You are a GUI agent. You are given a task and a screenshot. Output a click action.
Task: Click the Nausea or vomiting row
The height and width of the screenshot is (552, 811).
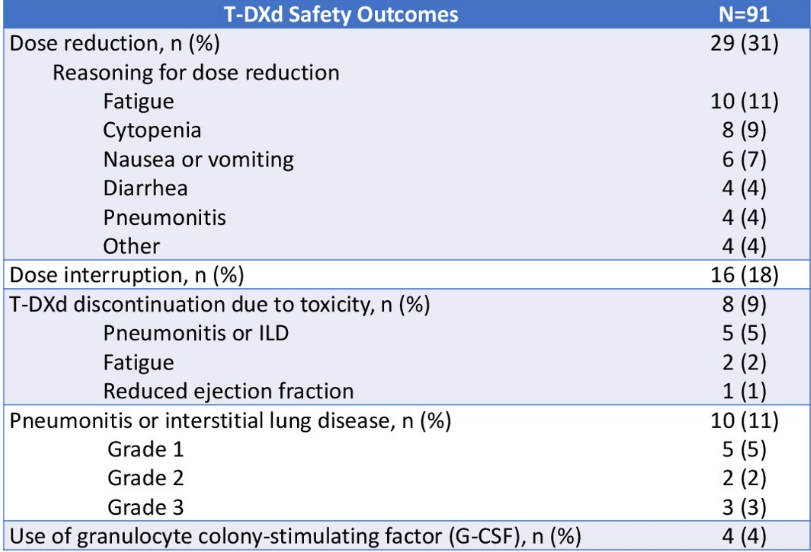tap(198, 160)
